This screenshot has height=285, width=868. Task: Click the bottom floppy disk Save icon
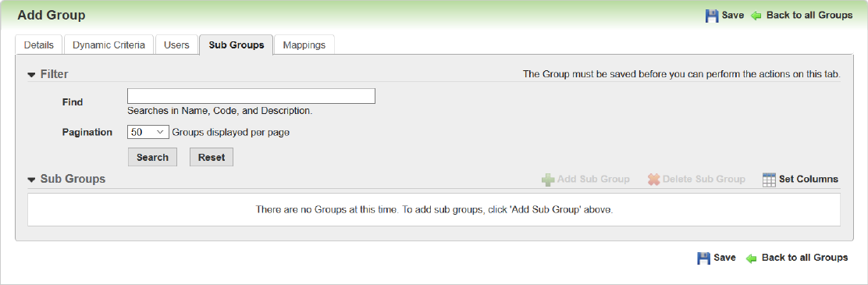click(x=703, y=258)
